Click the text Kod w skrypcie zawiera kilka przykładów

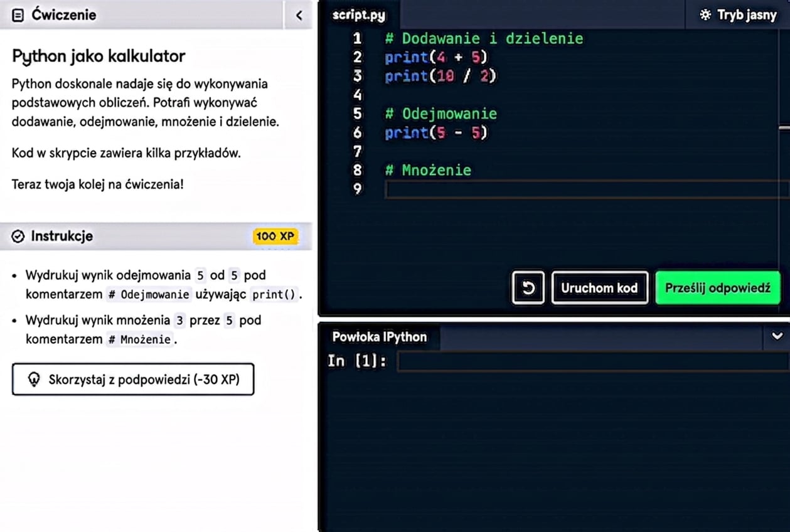pos(126,152)
